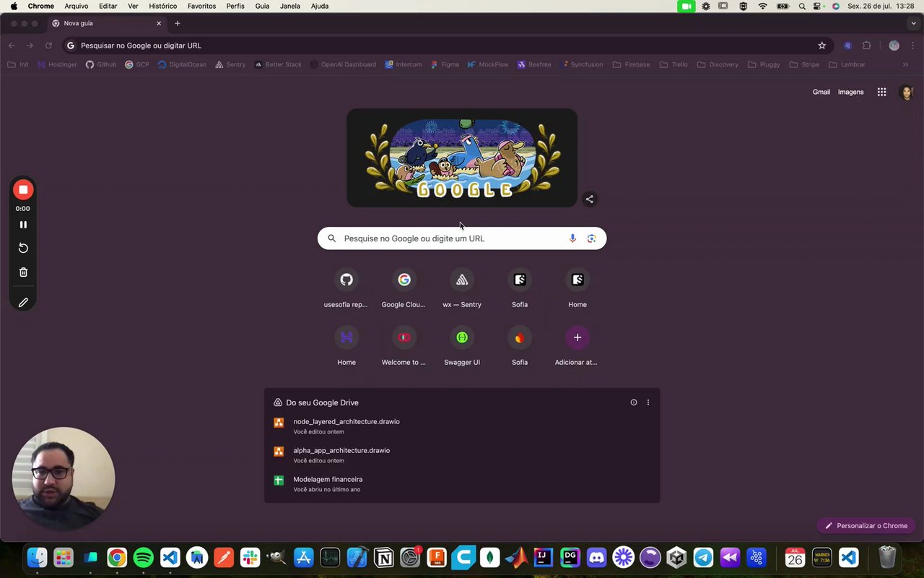Image resolution: width=924 pixels, height=578 pixels.
Task: Open the OpenAI Dashboard bookmark
Action: [343, 64]
